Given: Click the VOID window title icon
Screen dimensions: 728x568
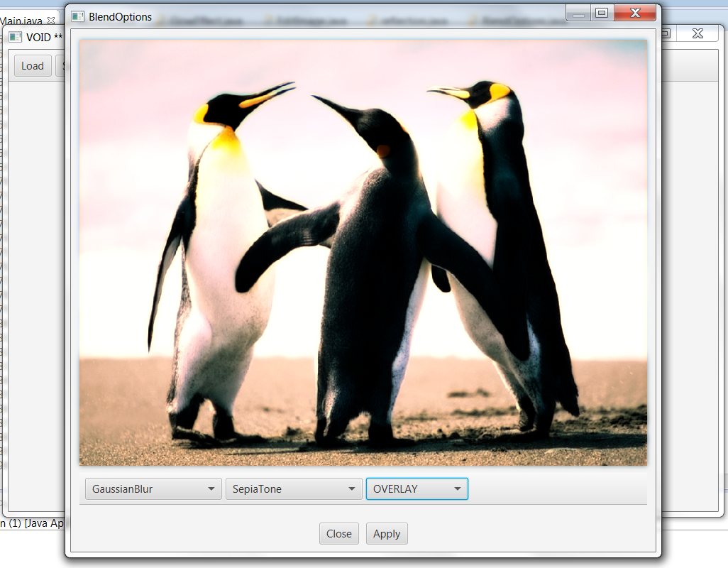Looking at the screenshot, I should click(16, 37).
